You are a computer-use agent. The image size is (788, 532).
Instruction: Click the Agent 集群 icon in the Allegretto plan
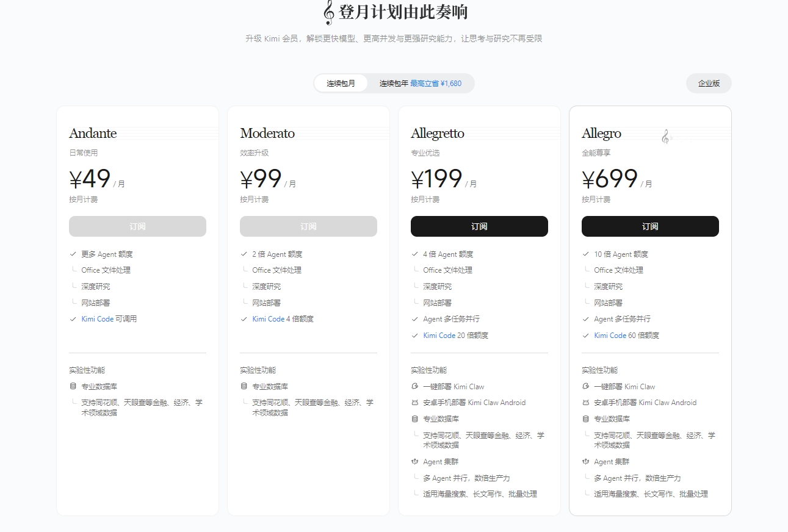click(415, 462)
